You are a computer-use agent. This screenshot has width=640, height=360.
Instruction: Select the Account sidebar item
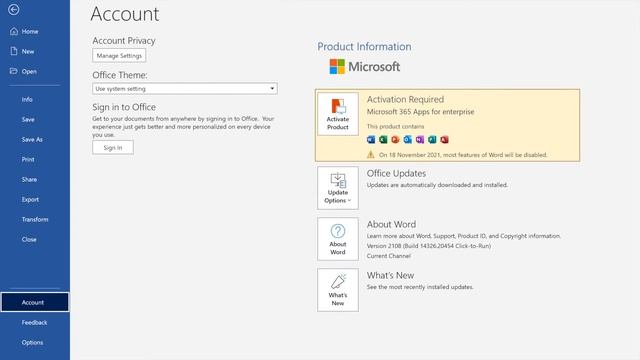point(35,302)
